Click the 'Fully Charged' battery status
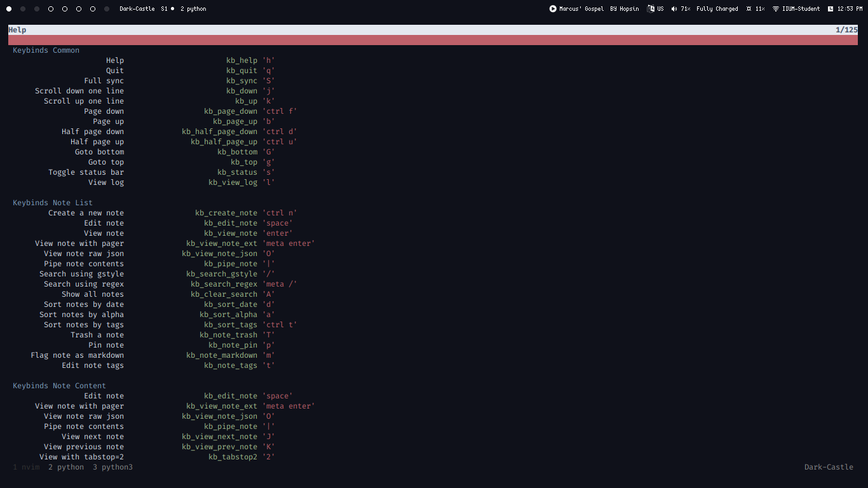The height and width of the screenshot is (488, 868). coord(717,9)
